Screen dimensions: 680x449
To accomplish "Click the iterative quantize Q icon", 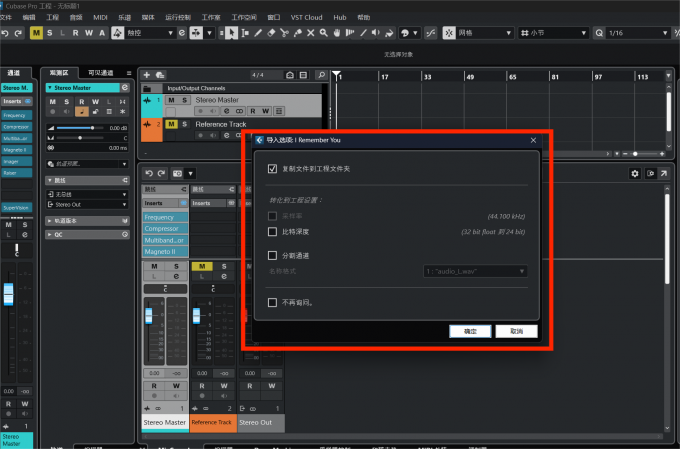I will tap(599, 33).
